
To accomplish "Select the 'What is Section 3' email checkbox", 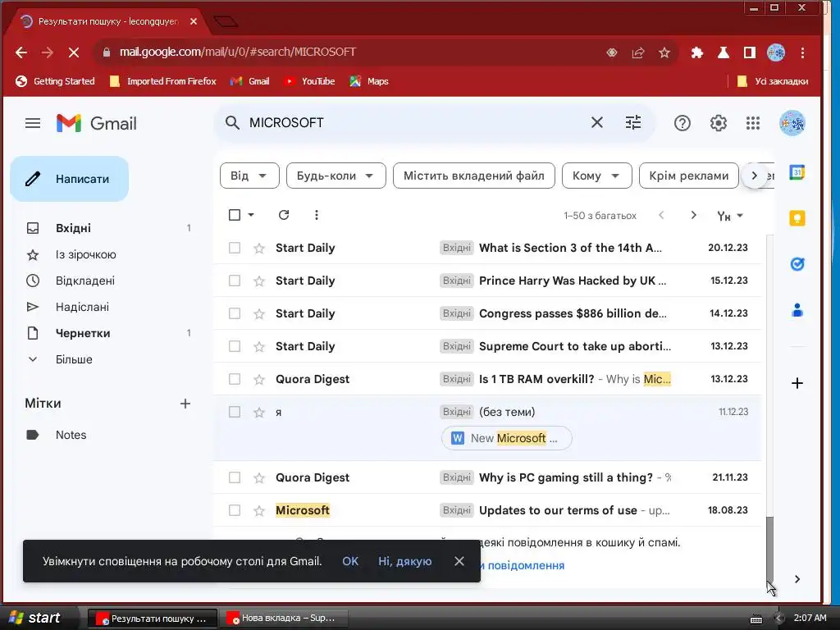I will click(235, 248).
